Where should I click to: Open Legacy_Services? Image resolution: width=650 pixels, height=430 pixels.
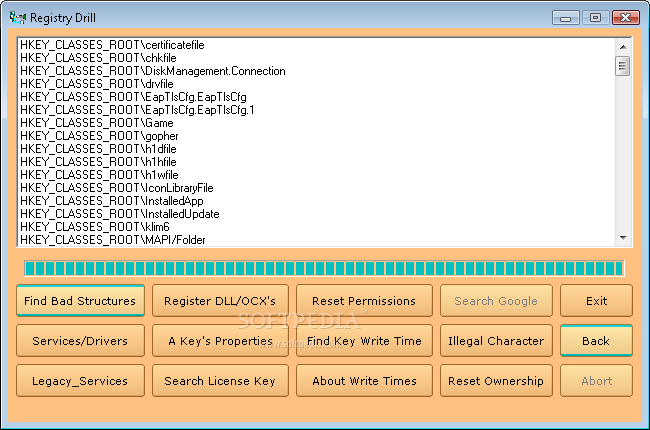coord(80,381)
